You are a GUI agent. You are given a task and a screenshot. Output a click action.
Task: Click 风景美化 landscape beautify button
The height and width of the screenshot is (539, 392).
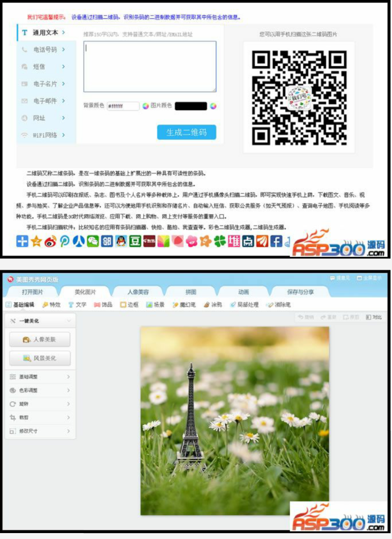[x=40, y=358]
